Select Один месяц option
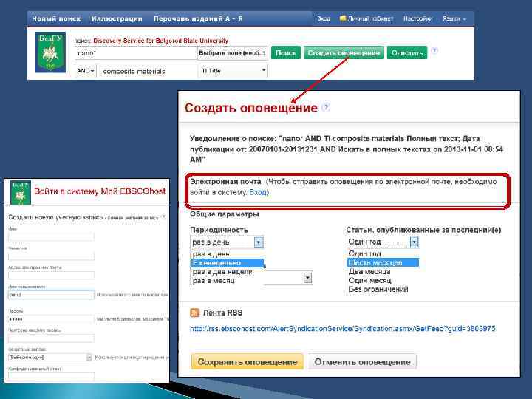The width and height of the screenshot is (532, 399). coord(383,280)
